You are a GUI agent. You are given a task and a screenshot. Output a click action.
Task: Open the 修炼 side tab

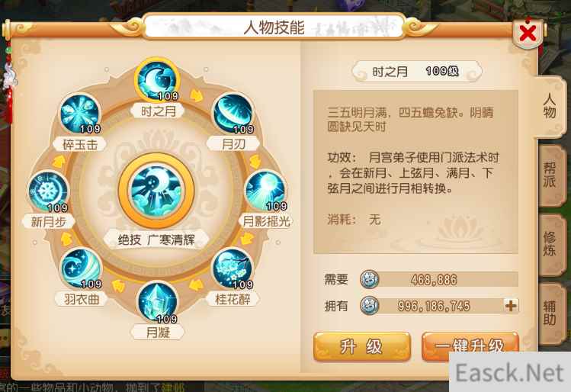550,245
